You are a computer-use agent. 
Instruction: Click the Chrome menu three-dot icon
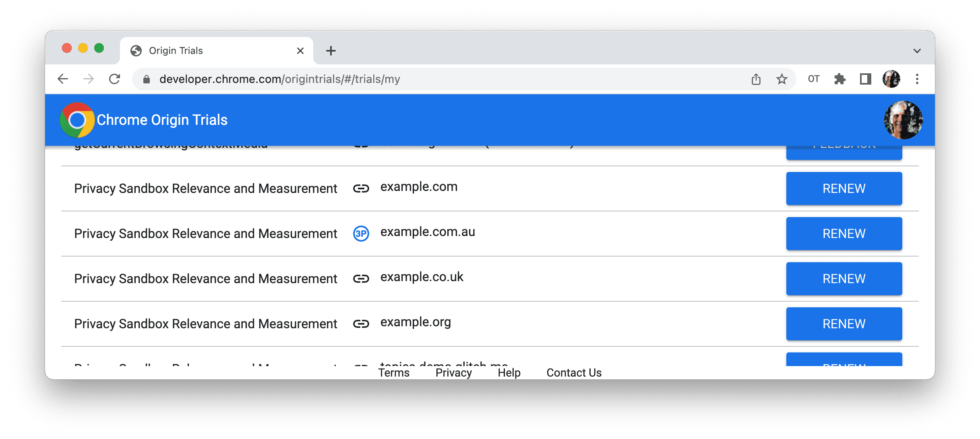(918, 79)
